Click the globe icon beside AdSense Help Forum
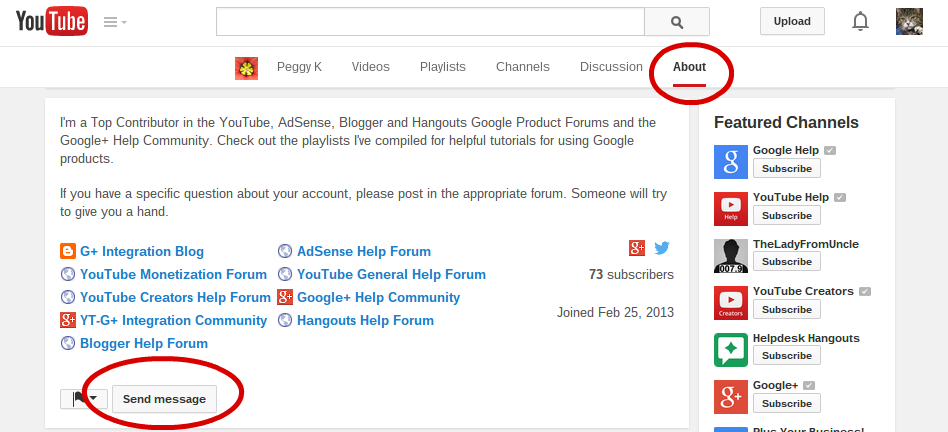 (x=285, y=251)
